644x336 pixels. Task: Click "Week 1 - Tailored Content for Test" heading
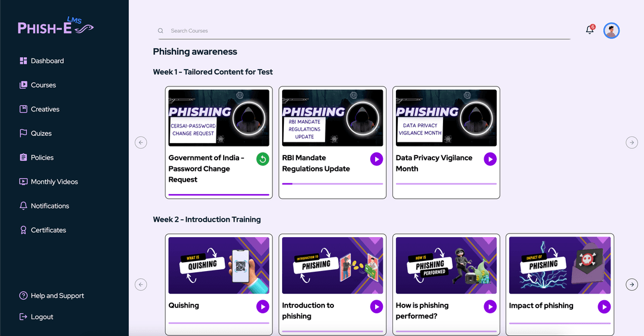[213, 72]
